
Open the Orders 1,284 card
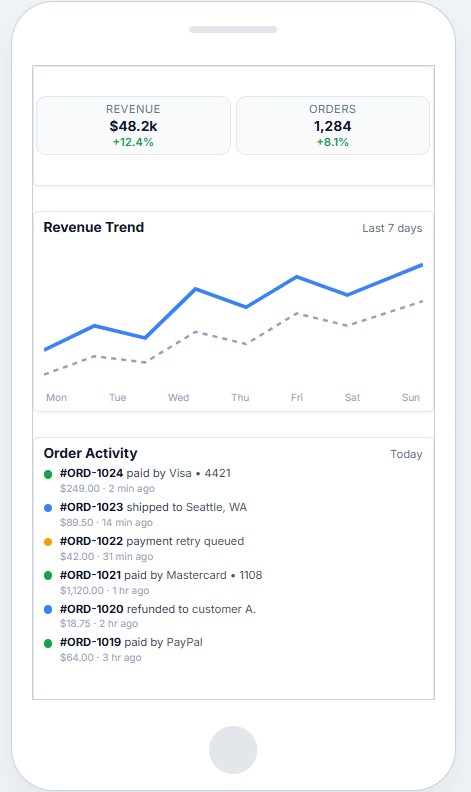click(x=333, y=126)
